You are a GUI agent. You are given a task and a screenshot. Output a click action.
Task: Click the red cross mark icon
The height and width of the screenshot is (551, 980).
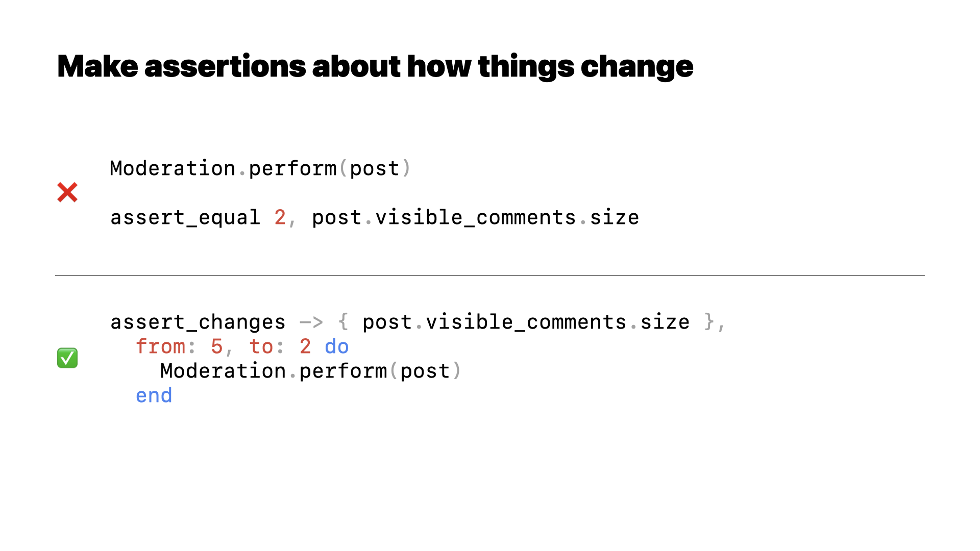(x=67, y=192)
